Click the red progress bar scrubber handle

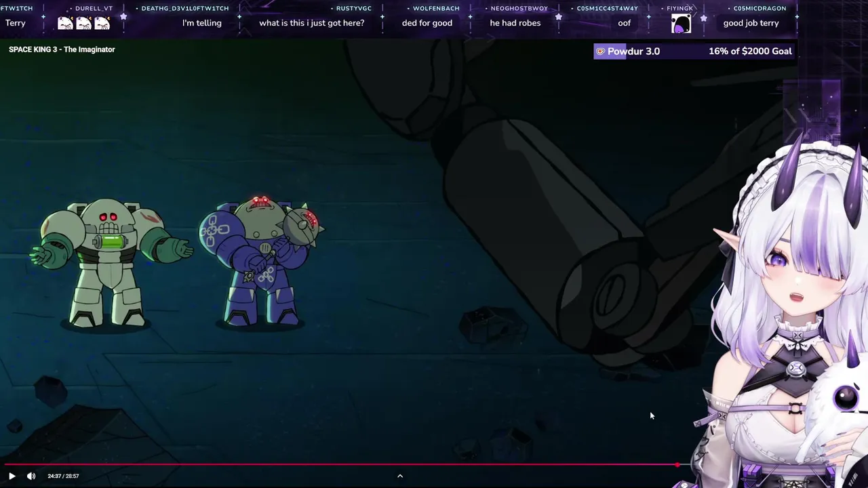(677, 465)
